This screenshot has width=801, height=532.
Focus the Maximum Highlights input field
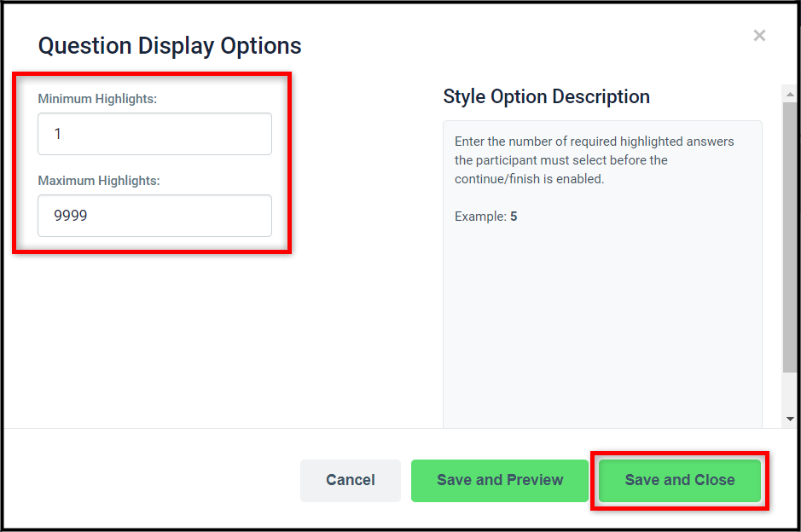tap(154, 216)
